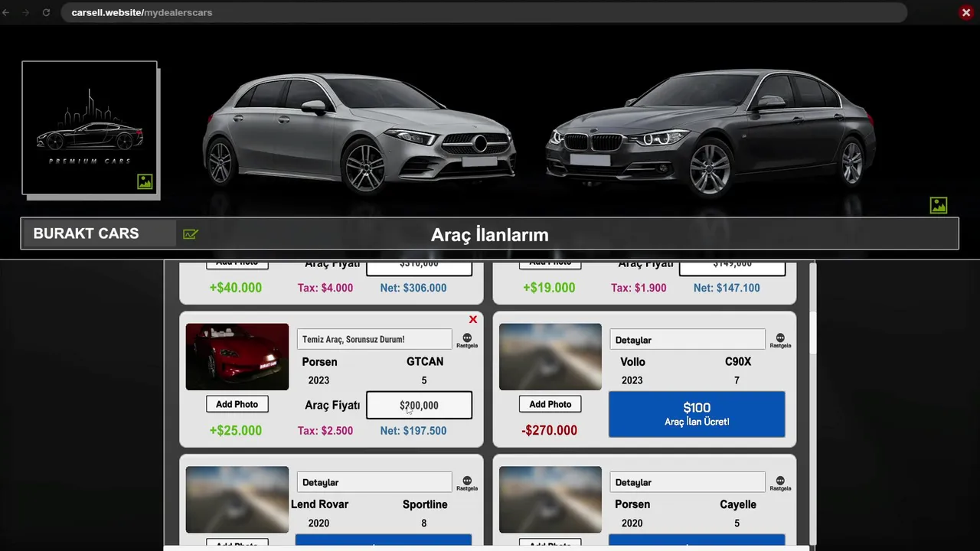Click the browser back arrow
The height and width of the screenshot is (551, 980).
pos(6,12)
